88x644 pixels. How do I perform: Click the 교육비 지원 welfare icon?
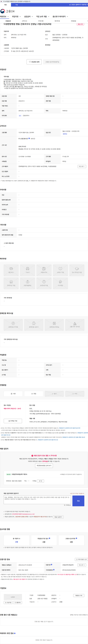coord(60,270)
